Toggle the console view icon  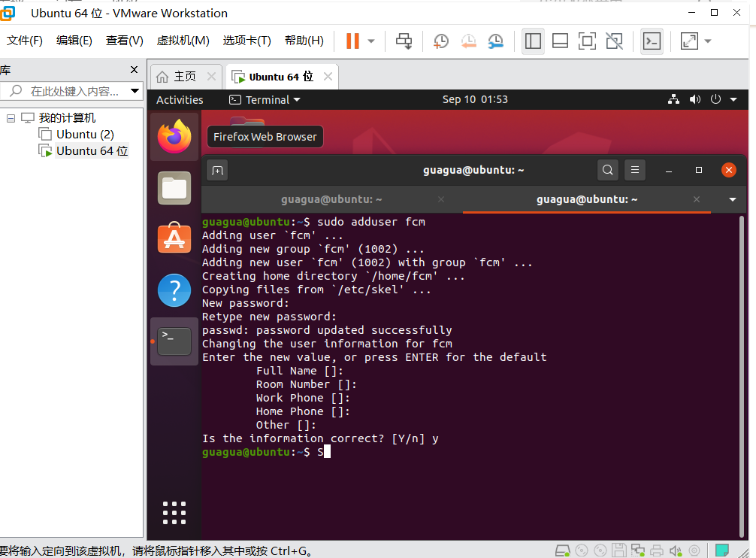(652, 41)
